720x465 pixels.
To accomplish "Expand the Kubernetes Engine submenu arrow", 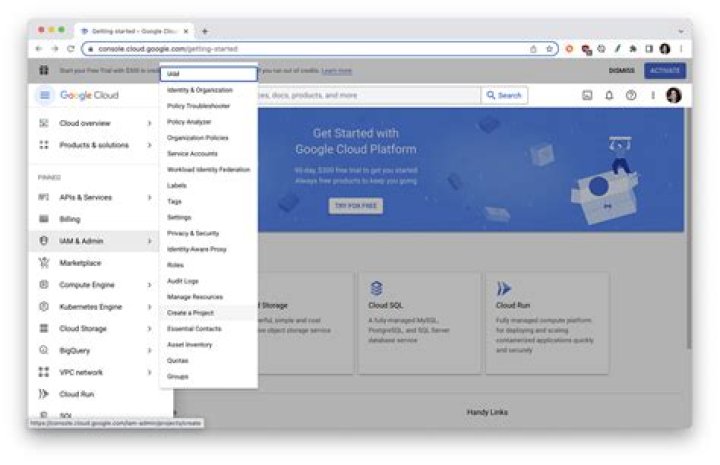I will [149, 306].
